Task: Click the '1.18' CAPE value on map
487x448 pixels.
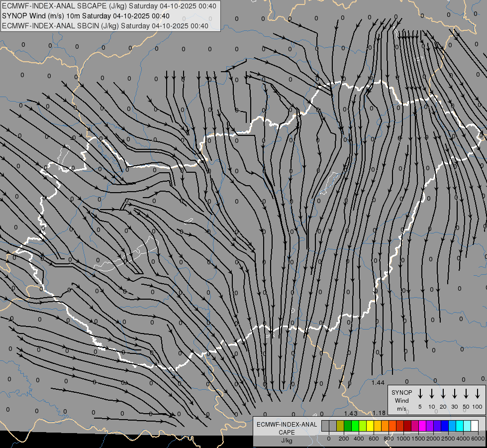Action: tap(379, 413)
